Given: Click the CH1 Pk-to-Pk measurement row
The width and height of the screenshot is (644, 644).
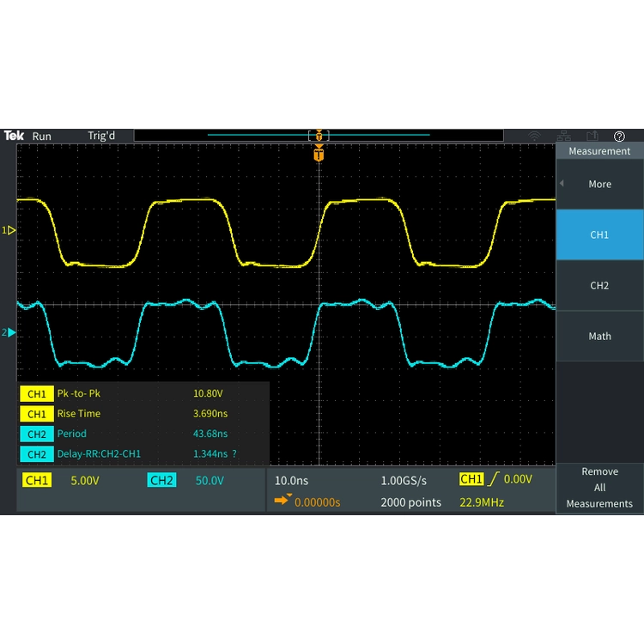Looking at the screenshot, I should [x=143, y=393].
